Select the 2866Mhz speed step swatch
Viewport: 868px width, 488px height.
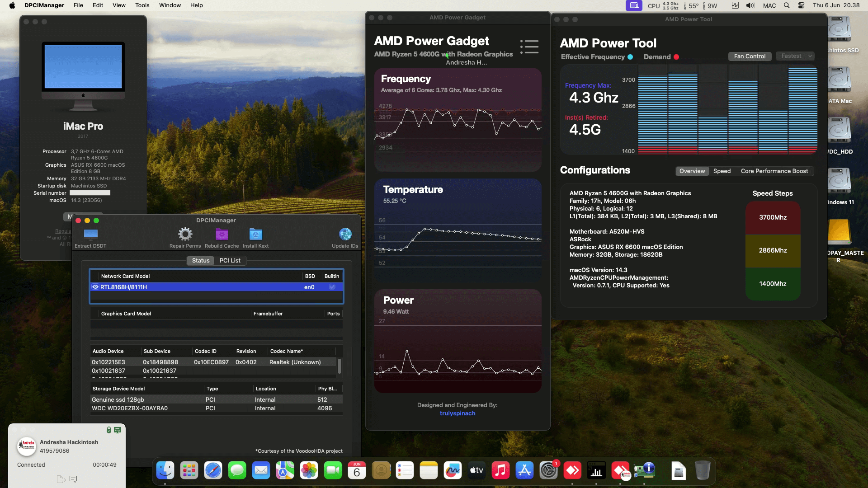click(x=773, y=250)
